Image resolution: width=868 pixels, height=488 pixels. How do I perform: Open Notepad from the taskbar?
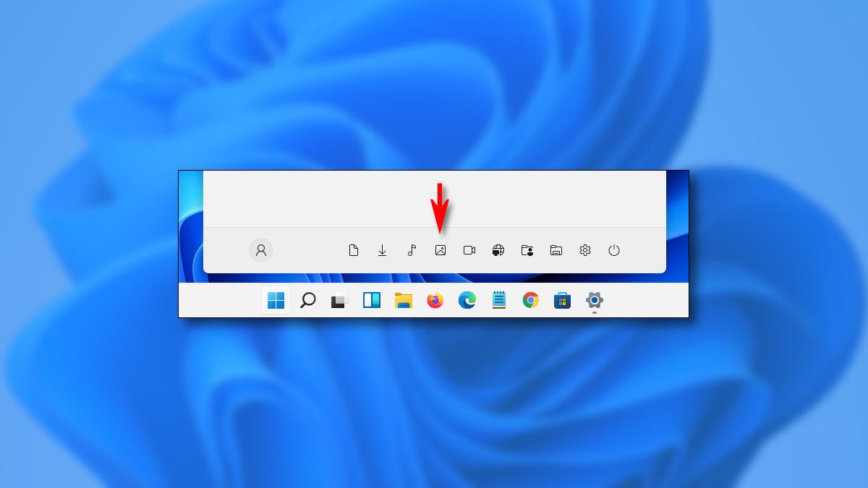tap(498, 300)
